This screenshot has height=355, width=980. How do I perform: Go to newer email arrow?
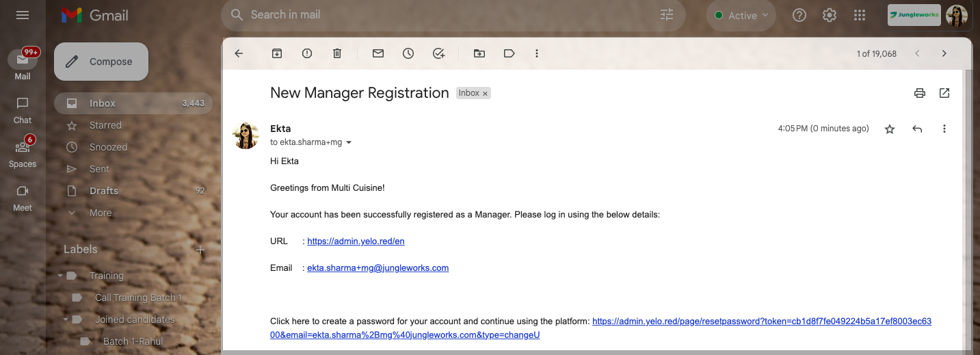tap(918, 53)
